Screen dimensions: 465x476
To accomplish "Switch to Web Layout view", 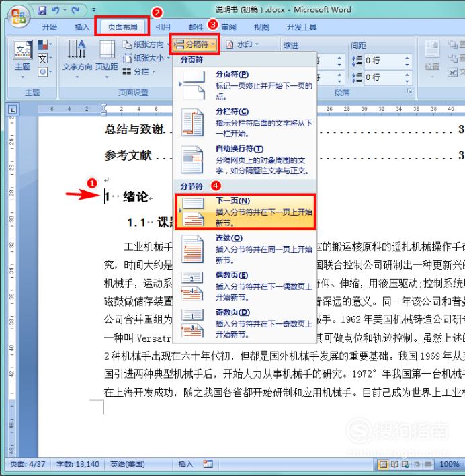I will click(x=406, y=464).
